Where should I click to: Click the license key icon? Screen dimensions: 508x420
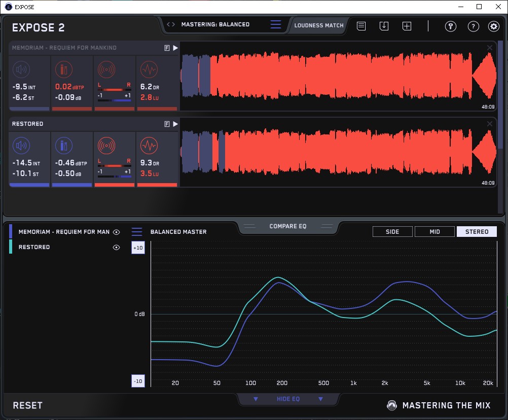451,26
